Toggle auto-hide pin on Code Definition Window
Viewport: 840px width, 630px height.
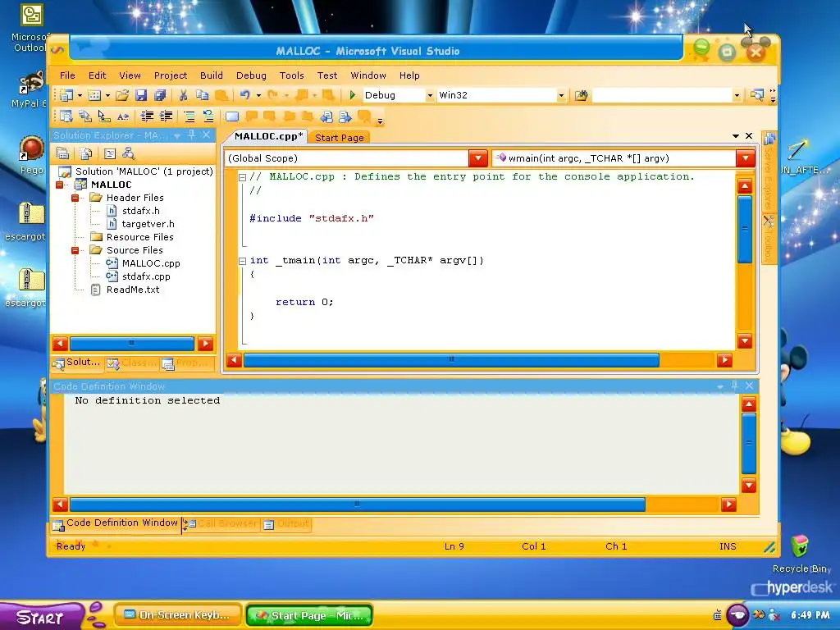click(x=734, y=386)
